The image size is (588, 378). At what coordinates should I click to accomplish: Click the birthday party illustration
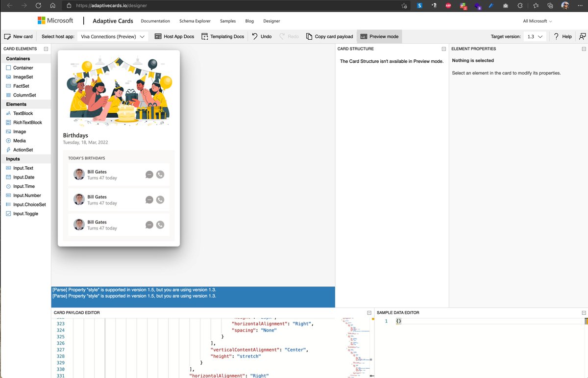119,91
